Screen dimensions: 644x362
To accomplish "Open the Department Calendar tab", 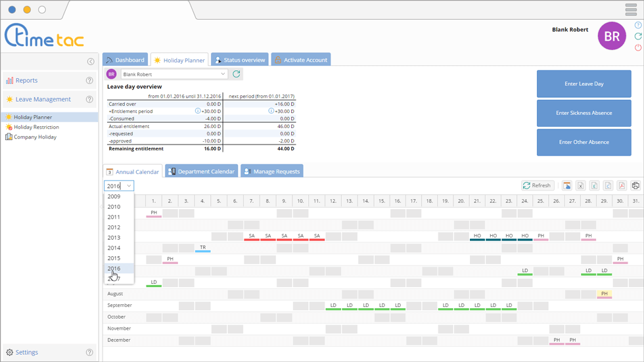I will (201, 171).
